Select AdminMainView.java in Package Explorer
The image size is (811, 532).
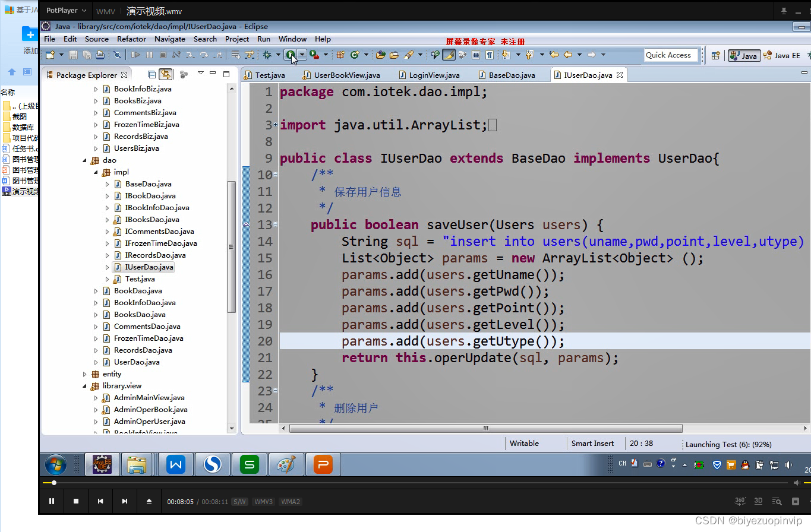click(149, 398)
